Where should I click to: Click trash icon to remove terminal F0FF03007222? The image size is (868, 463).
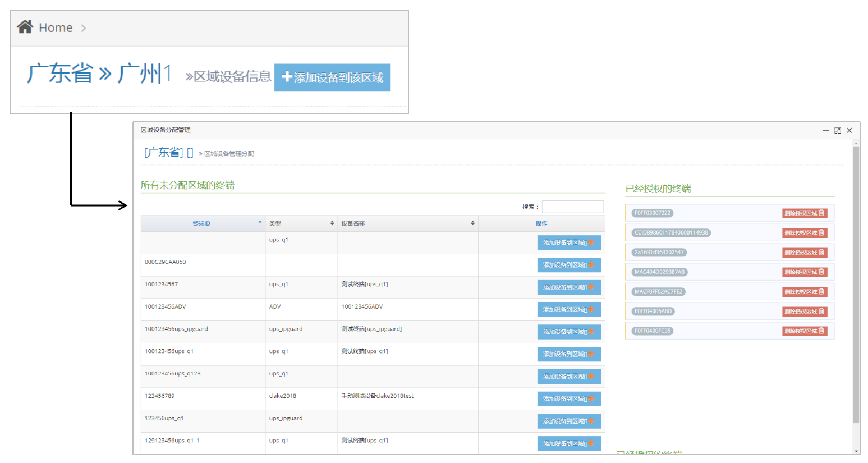coord(821,213)
